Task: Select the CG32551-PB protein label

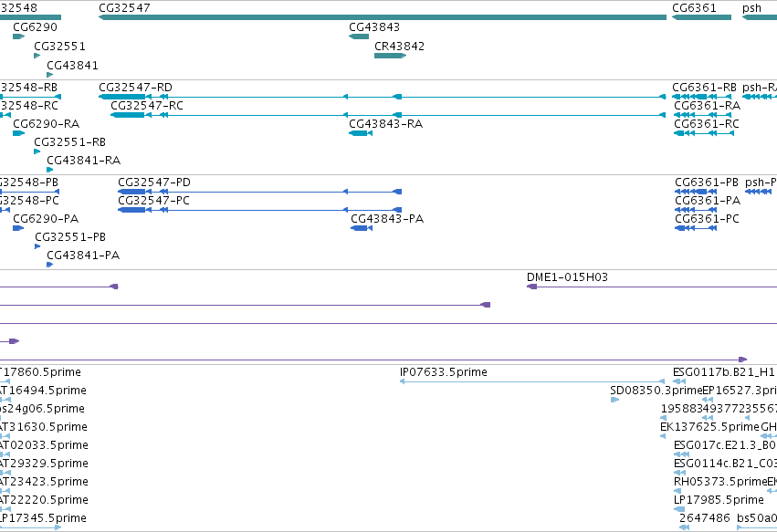Action: (70, 237)
